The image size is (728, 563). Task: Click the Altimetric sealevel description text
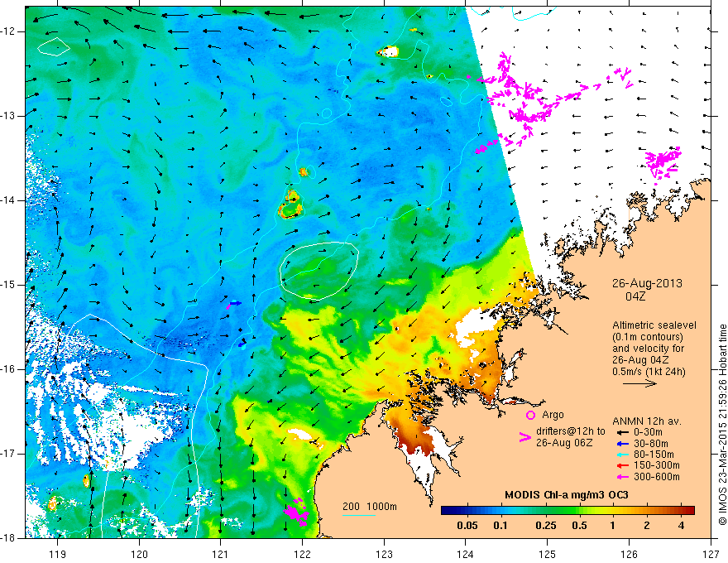pyautogui.click(x=654, y=349)
